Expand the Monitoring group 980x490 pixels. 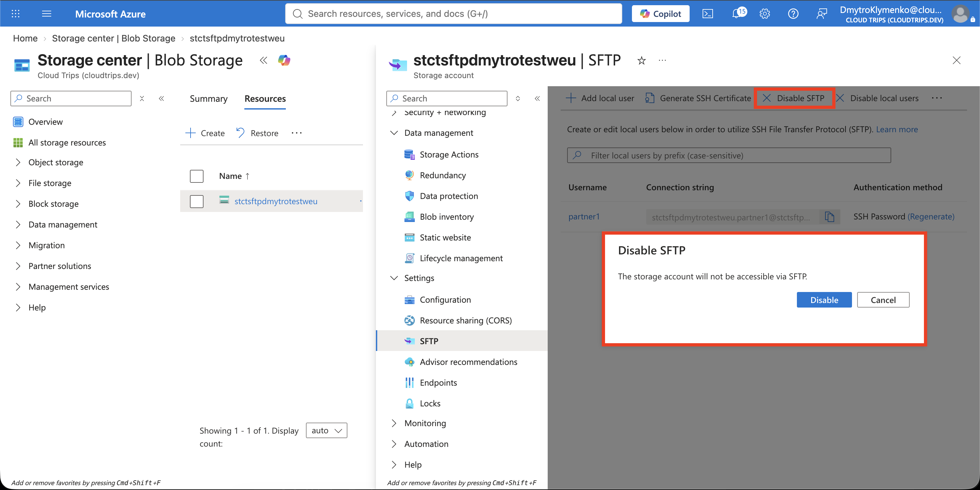point(394,423)
